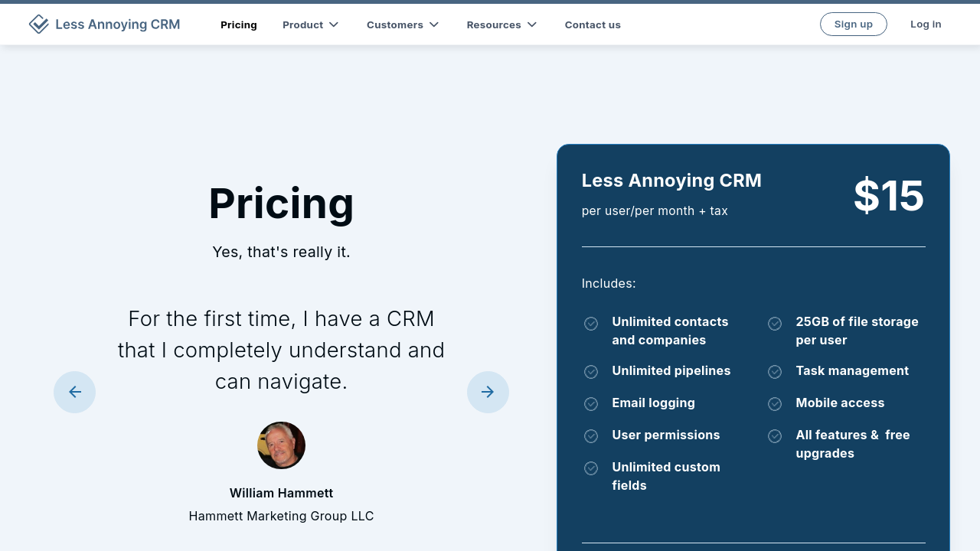The image size is (980, 551).
Task: Open the Customers dropdown menu
Action: pyautogui.click(x=403, y=24)
